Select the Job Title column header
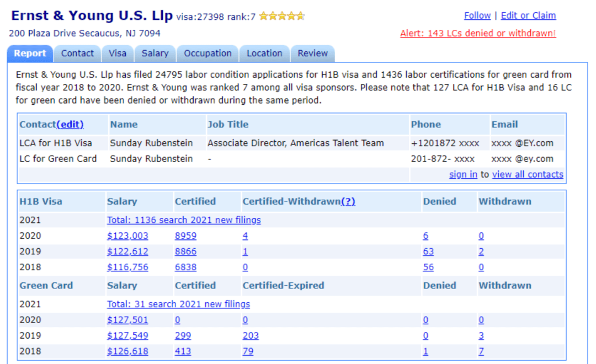This screenshot has height=364, width=596. pyautogui.click(x=228, y=124)
